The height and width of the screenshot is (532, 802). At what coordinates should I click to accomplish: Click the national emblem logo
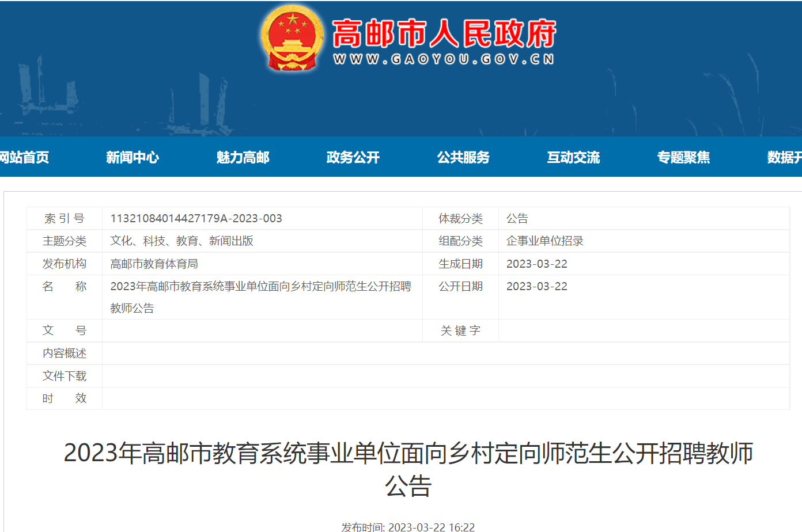292,39
